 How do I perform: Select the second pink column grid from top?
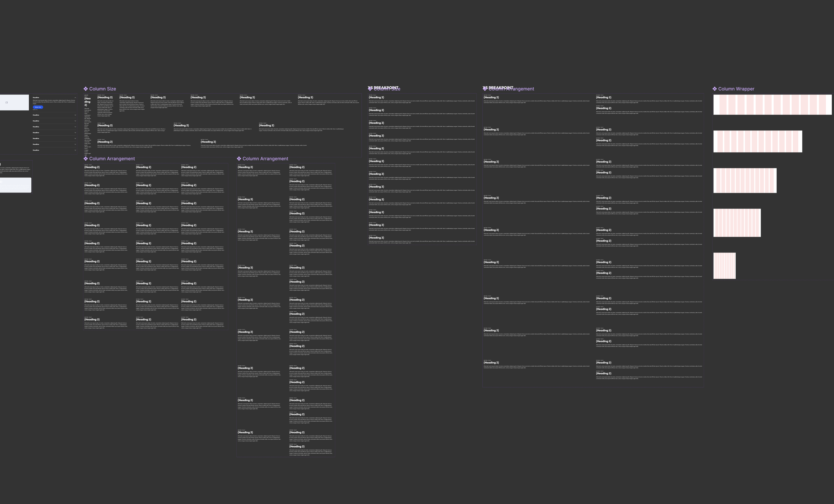point(758,141)
